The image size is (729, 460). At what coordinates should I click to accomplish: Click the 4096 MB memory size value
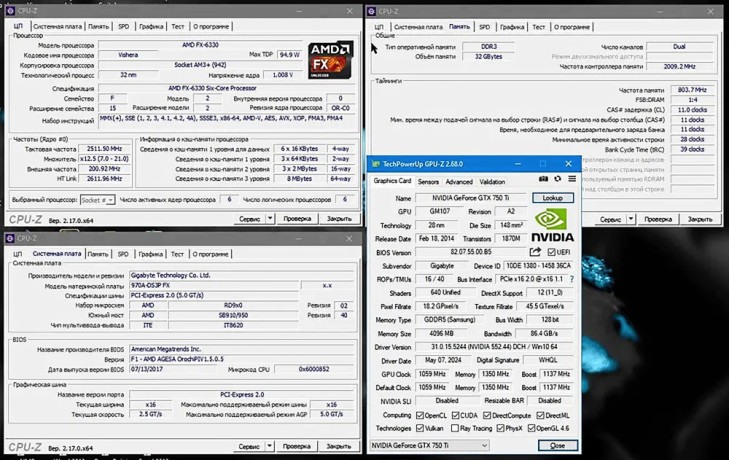pos(441,333)
